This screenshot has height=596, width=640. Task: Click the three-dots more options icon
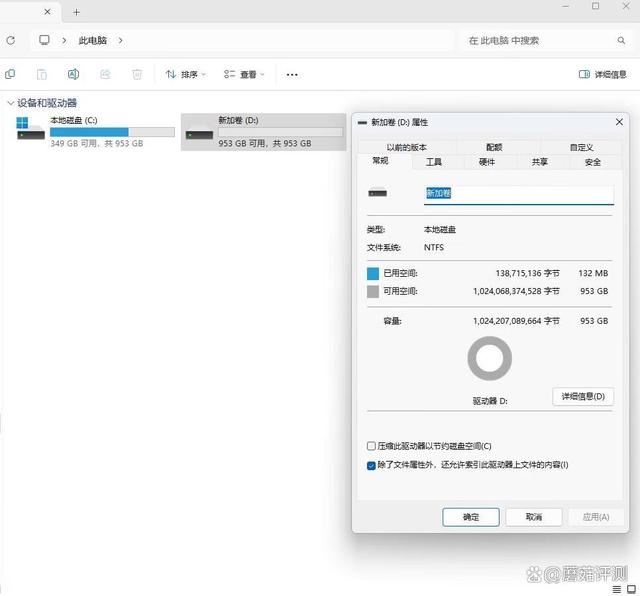292,74
